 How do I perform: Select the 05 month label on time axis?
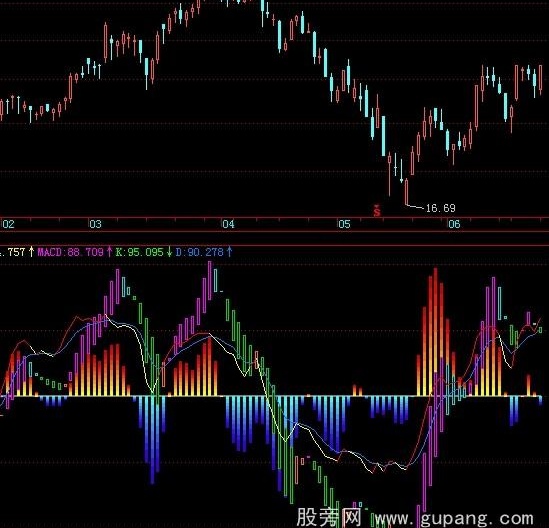coord(344,224)
